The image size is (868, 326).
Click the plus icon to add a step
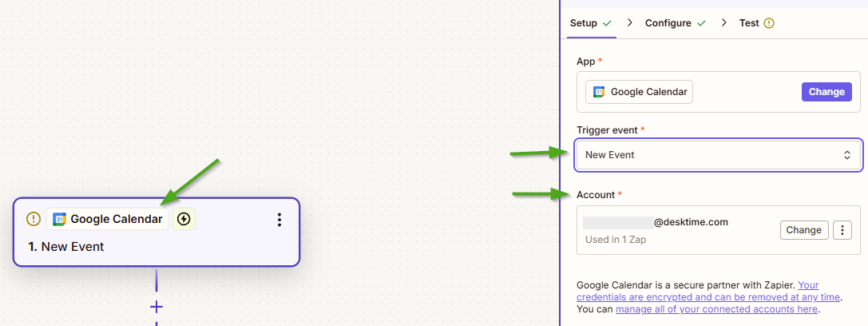(x=157, y=307)
